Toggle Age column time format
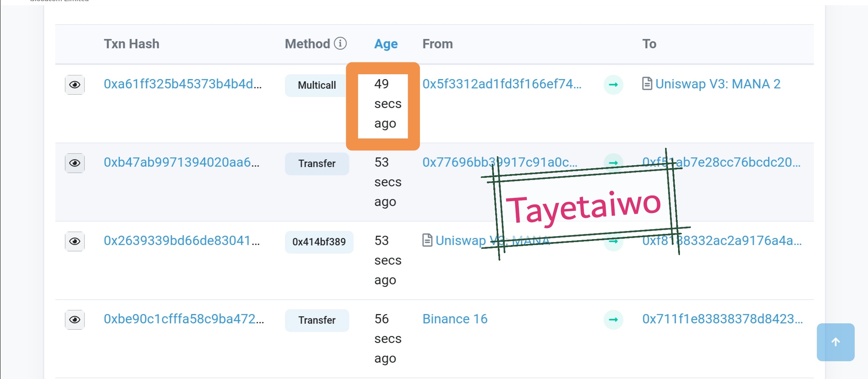 [386, 44]
